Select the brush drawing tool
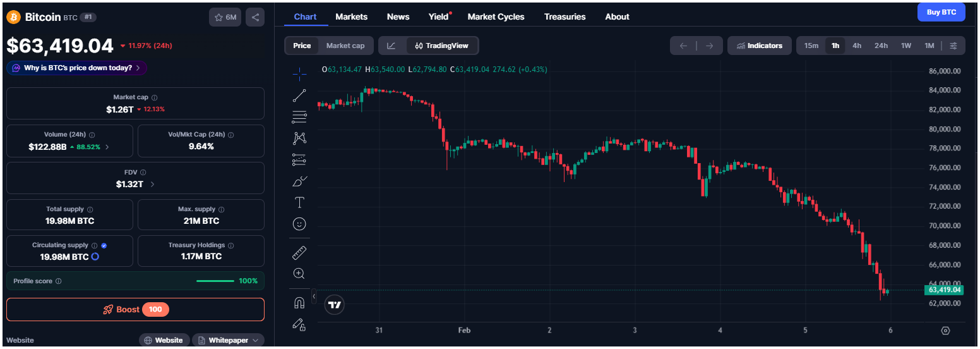This screenshot has width=980, height=349. 299,181
